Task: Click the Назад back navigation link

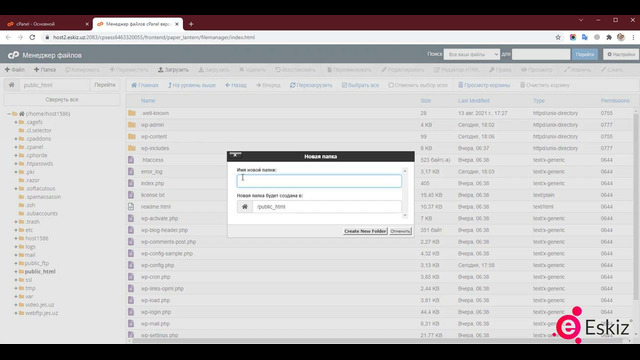Action: click(x=236, y=85)
